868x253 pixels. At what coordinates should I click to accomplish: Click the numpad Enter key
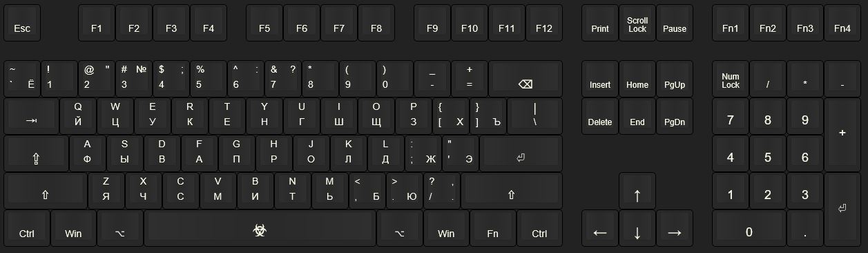pyautogui.click(x=842, y=210)
